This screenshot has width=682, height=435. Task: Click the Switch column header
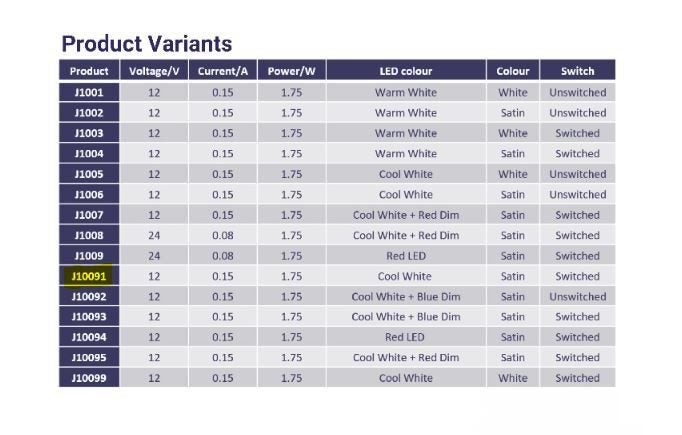point(577,71)
